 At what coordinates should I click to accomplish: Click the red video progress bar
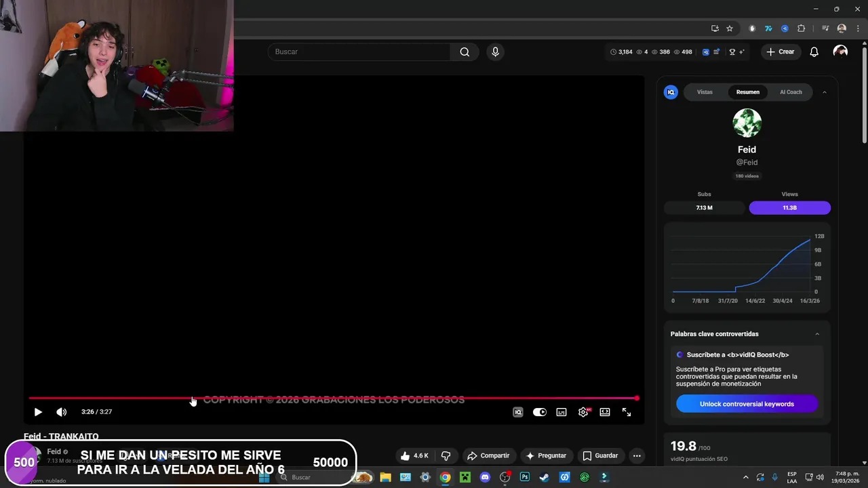(333, 399)
